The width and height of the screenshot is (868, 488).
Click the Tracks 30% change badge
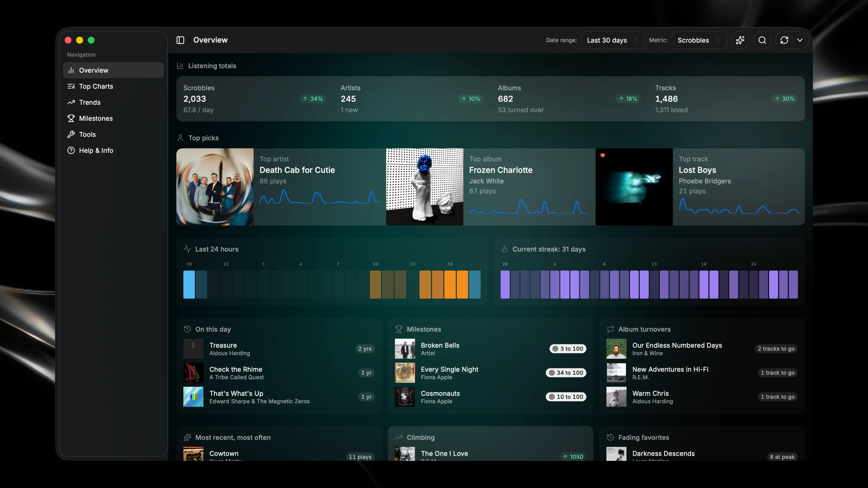click(x=784, y=99)
